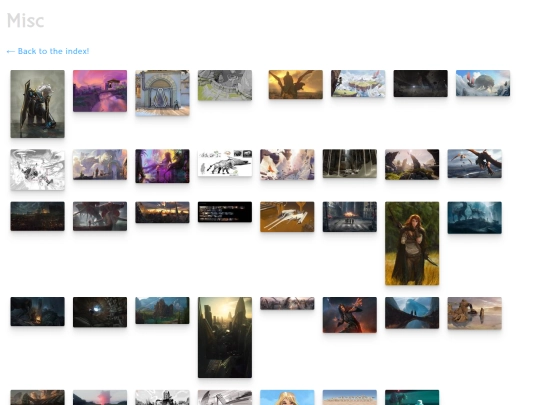Open the bottom row desert horizon thumbnail
540x405 pixels.
pos(350,397)
